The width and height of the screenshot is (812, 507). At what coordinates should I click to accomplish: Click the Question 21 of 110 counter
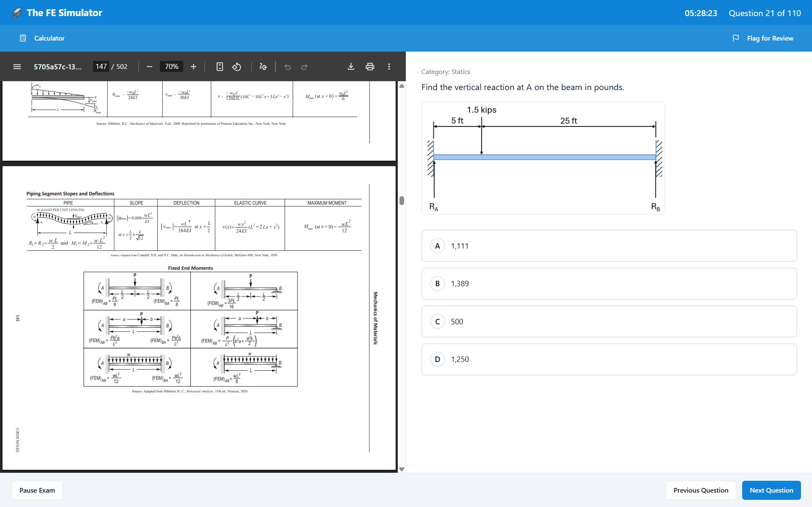[x=765, y=13]
